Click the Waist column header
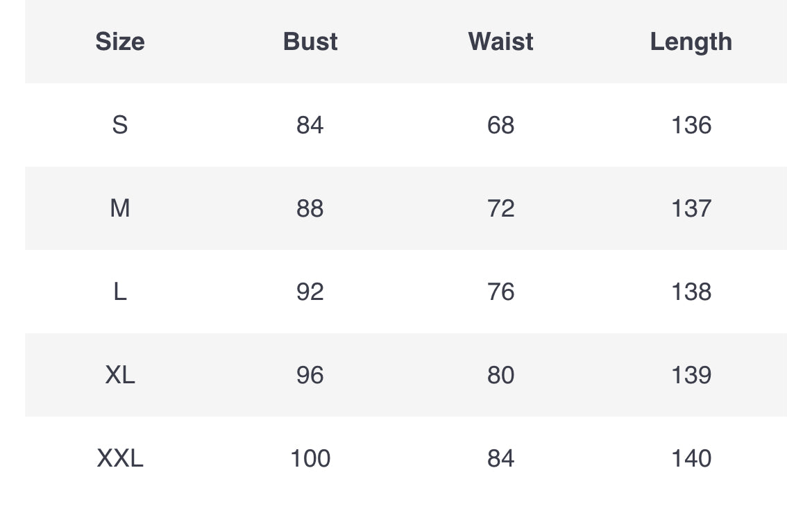Screen dimensions: 812x518 pyautogui.click(x=501, y=42)
